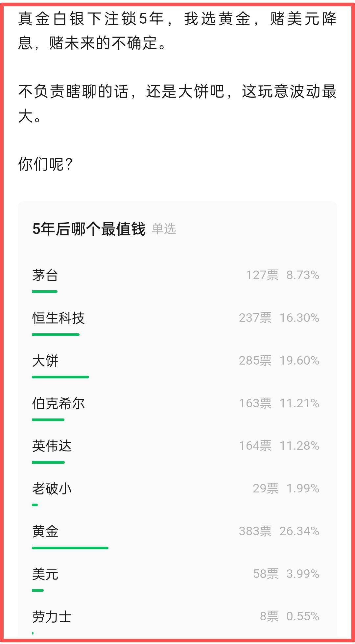Select the 茅台 poll option
The image size is (355, 644).
click(45, 275)
